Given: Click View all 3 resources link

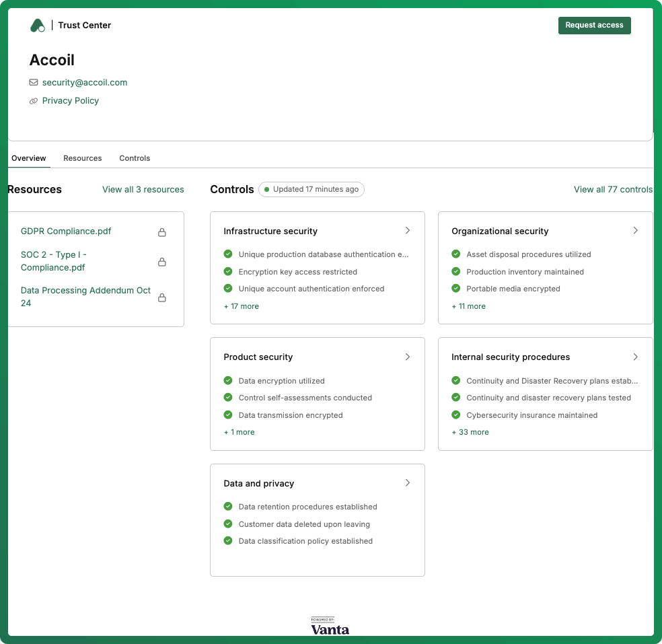Looking at the screenshot, I should tap(143, 190).
